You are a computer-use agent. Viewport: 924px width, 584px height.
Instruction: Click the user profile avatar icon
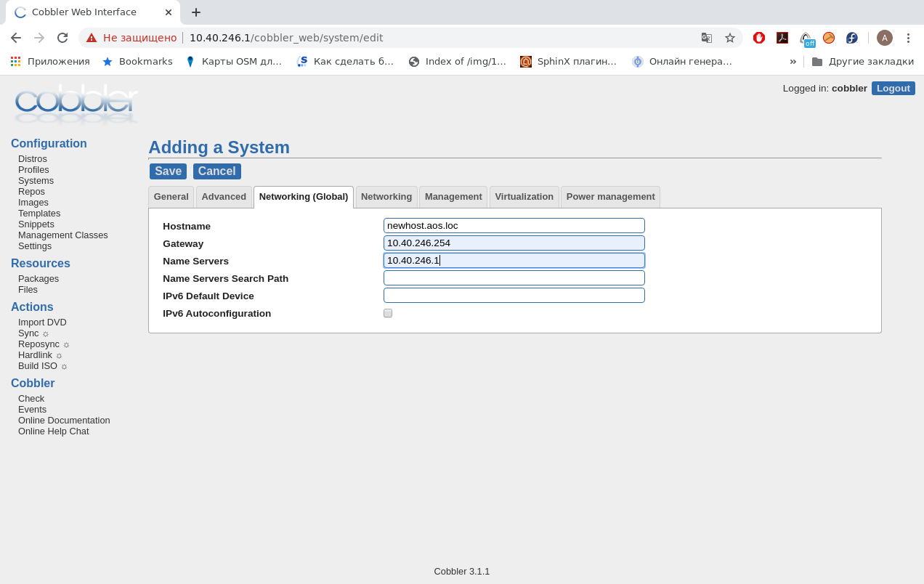(x=884, y=38)
